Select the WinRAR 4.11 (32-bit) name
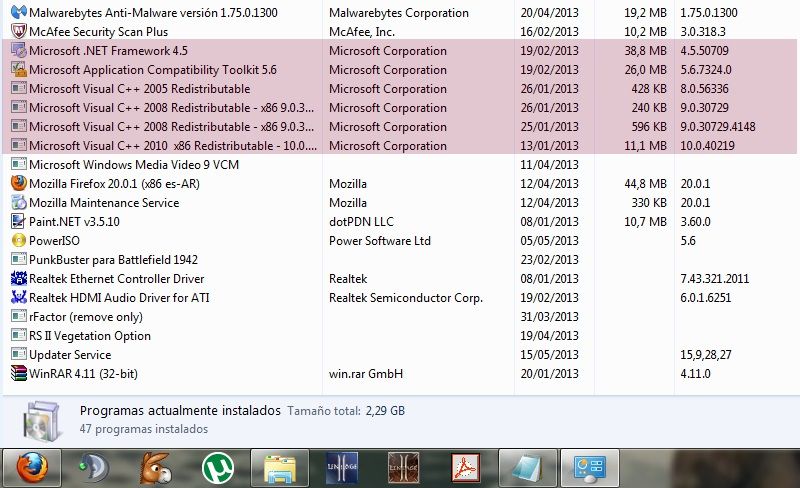 (83, 374)
